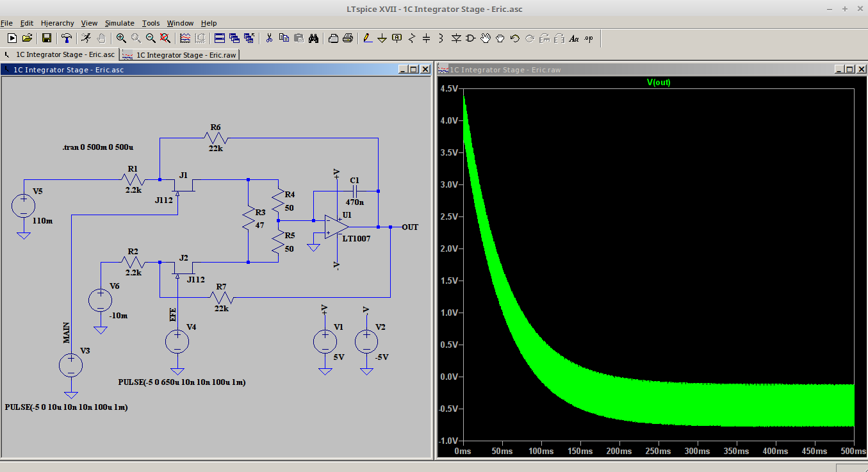Image resolution: width=868 pixels, height=472 pixels.
Task: Save the schematic with floppy icon
Action: [46, 38]
